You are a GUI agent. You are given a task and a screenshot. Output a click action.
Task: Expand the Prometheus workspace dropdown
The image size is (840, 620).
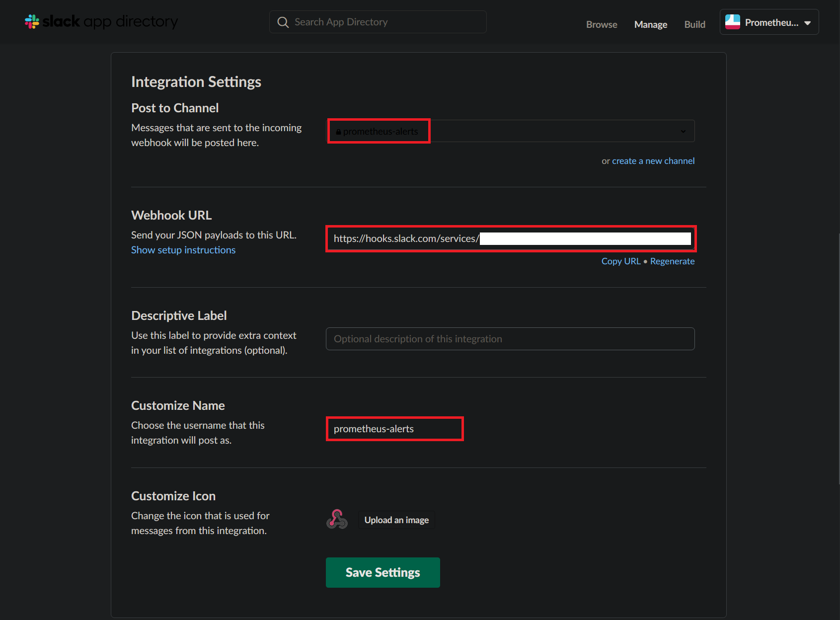point(769,22)
